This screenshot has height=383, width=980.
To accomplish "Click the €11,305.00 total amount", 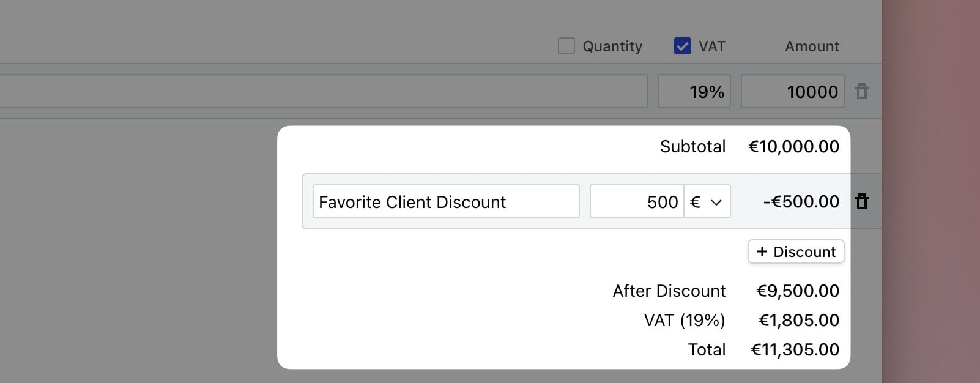I will [795, 350].
